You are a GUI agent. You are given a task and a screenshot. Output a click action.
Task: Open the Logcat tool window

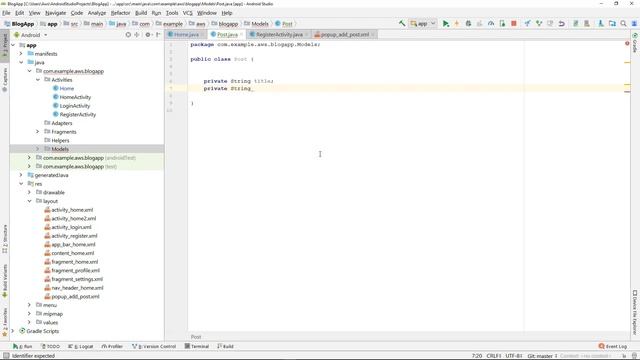(81, 346)
